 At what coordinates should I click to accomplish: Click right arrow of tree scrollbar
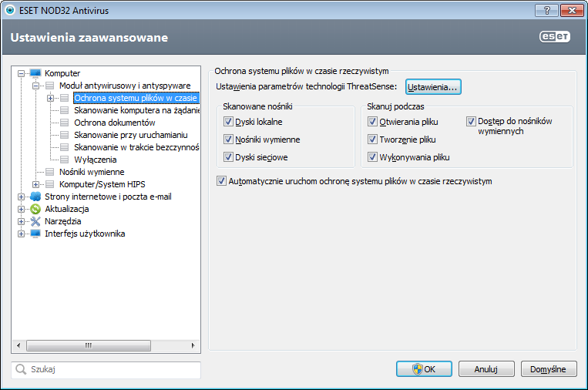pyautogui.click(x=193, y=345)
